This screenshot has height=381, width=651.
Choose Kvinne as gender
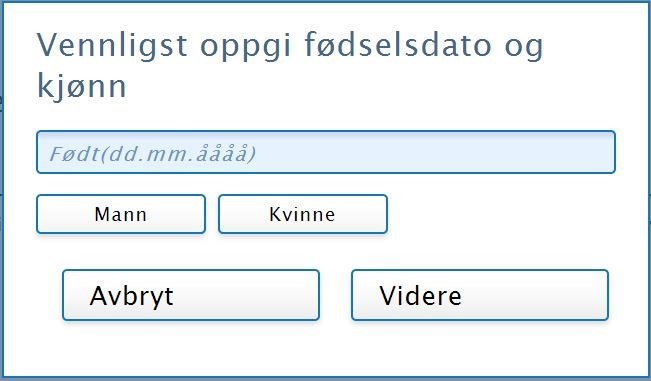[x=303, y=214]
